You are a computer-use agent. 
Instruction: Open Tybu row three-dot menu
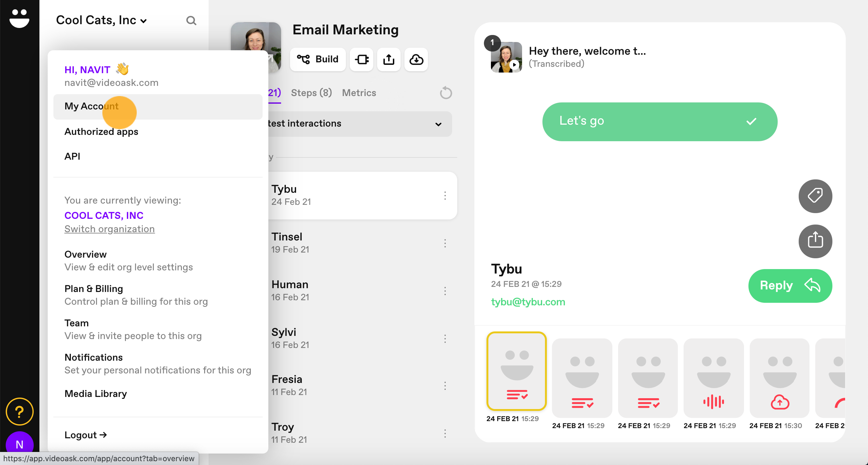445,196
